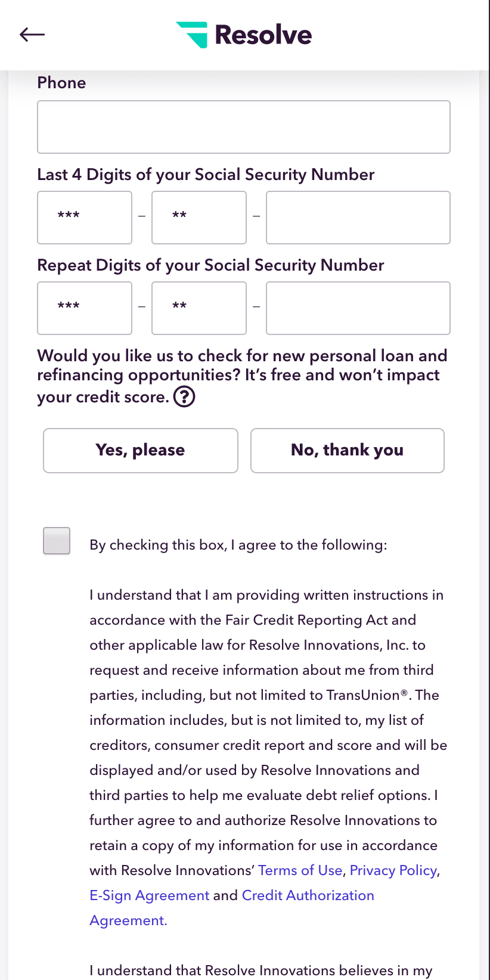The image size is (490, 980).
Task: Select the "Yes, please" option
Action: click(141, 451)
